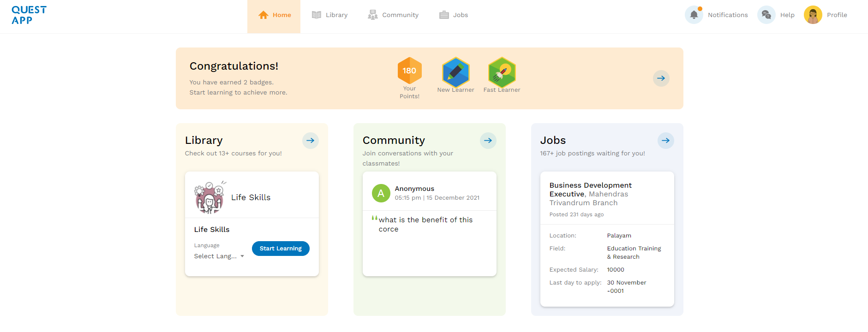
Task: Click the Quest App logo
Action: pyautogui.click(x=29, y=15)
